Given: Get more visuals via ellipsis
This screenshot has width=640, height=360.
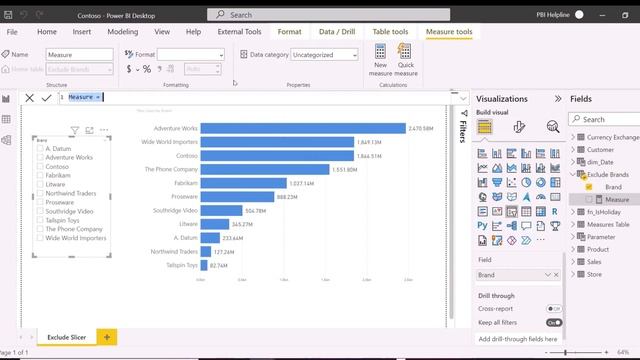Looking at the screenshot, I should (540, 240).
